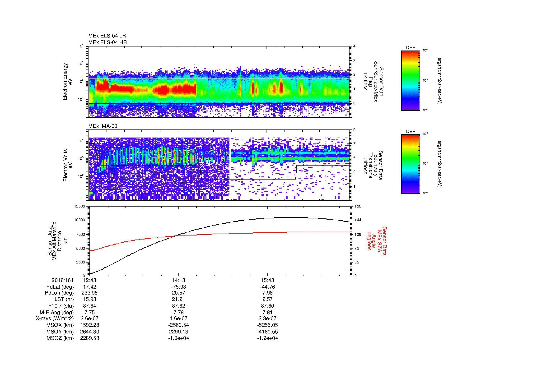Viewport: 555px width, 392px height.
Task: Click the 'Boundary Transitions unitless' axis label
Action: pos(373,166)
